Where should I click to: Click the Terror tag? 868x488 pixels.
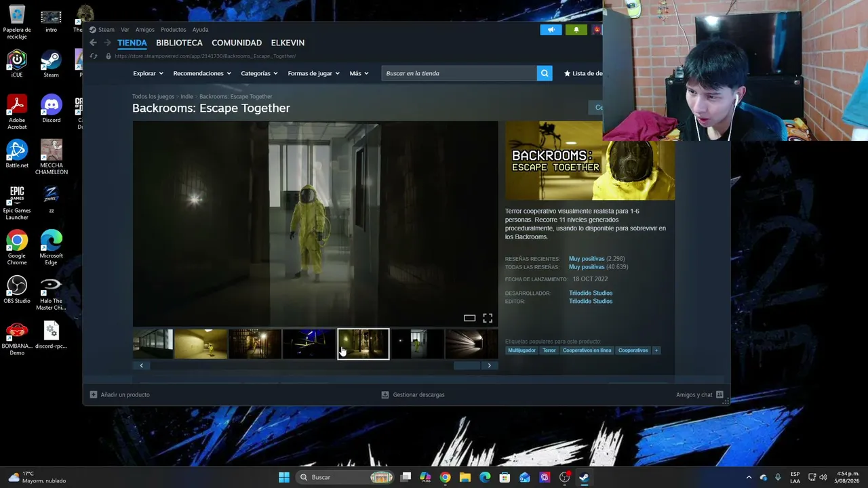point(549,350)
